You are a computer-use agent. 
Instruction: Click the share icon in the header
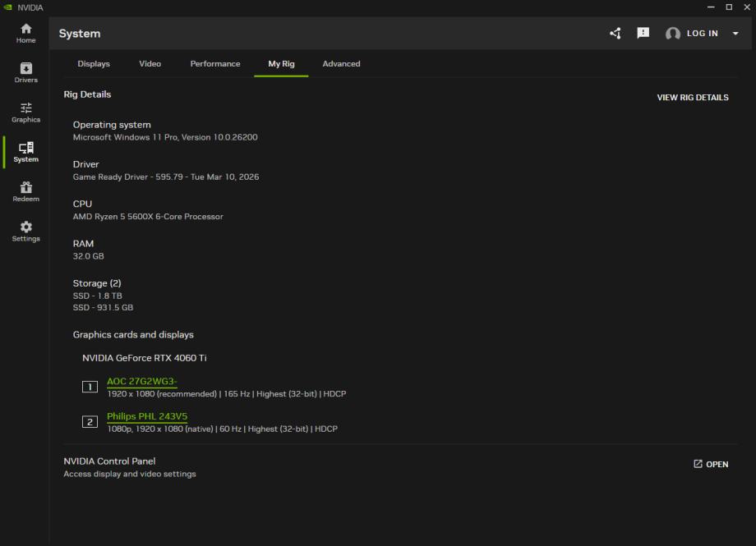point(615,33)
